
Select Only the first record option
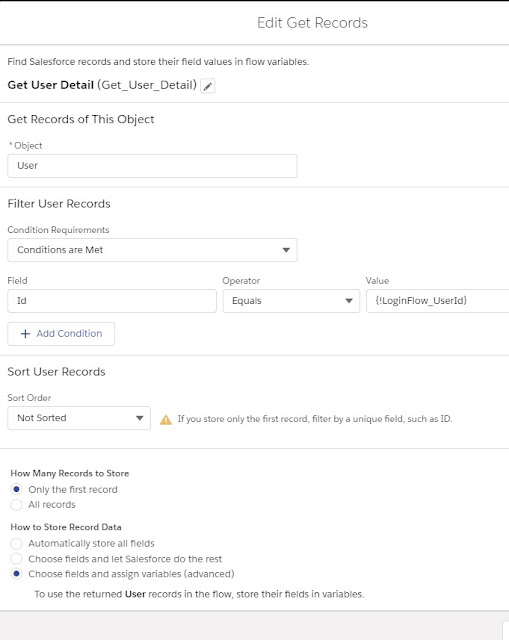(x=16, y=489)
